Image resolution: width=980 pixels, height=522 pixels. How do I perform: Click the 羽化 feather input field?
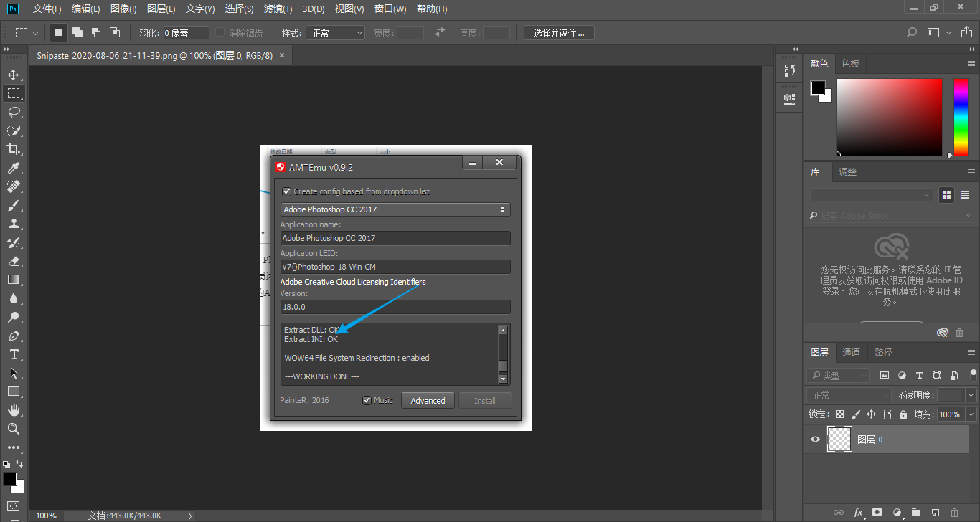186,33
